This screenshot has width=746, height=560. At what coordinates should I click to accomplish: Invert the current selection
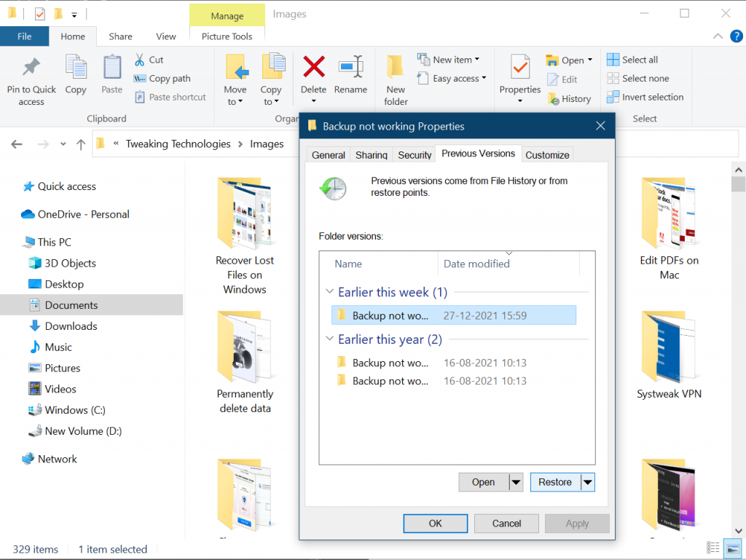(645, 96)
